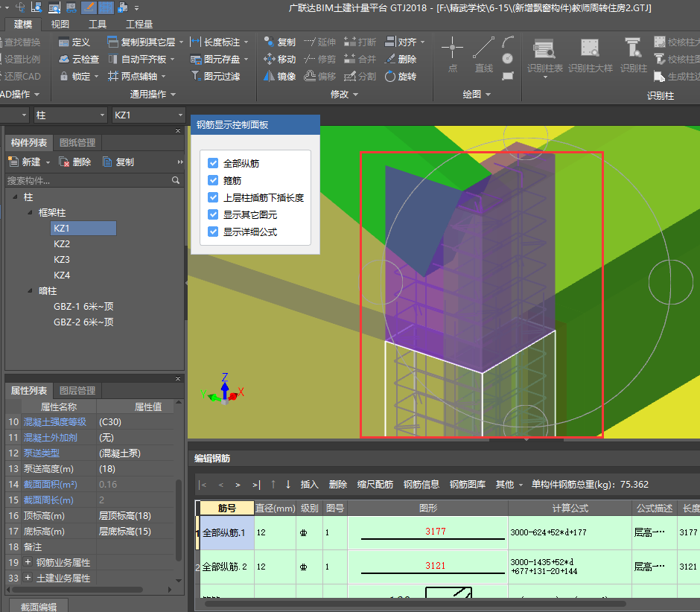Expand the 土建业务属性 row

28,578
